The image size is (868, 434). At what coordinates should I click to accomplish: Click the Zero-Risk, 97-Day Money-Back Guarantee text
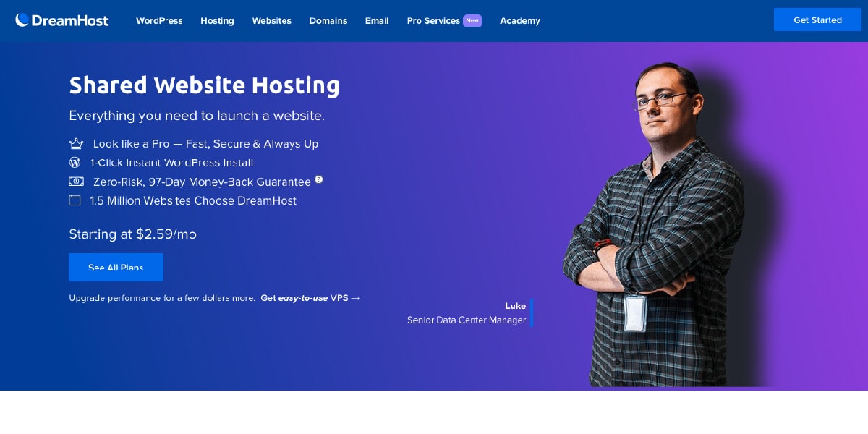pos(202,182)
